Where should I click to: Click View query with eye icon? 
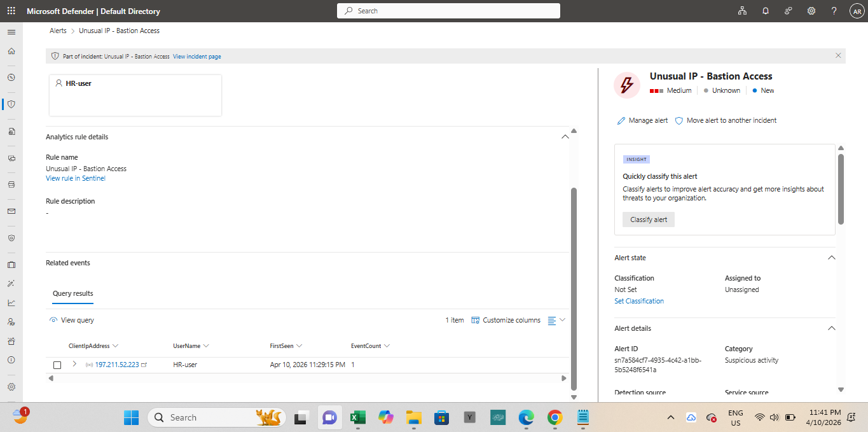[72, 320]
